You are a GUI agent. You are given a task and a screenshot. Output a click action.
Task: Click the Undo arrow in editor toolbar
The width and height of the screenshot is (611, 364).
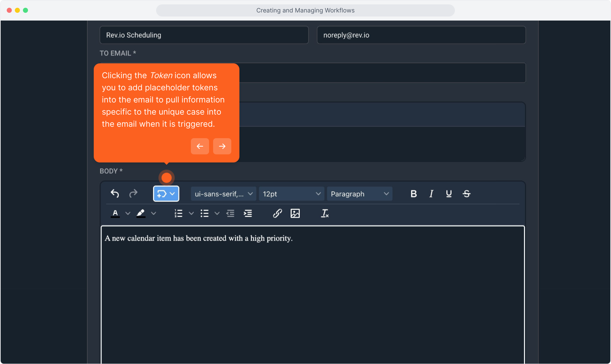point(115,193)
